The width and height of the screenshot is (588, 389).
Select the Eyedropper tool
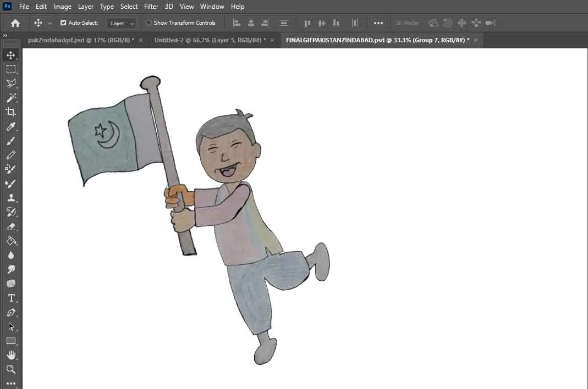point(10,127)
